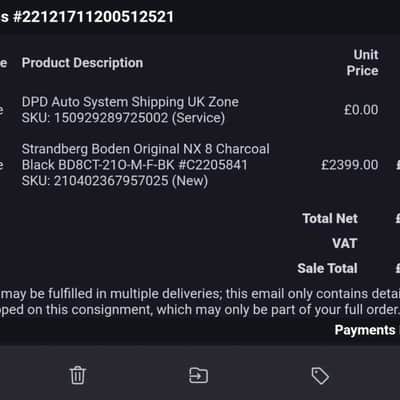Tap the Sale Total label
400x400 pixels.
(327, 268)
